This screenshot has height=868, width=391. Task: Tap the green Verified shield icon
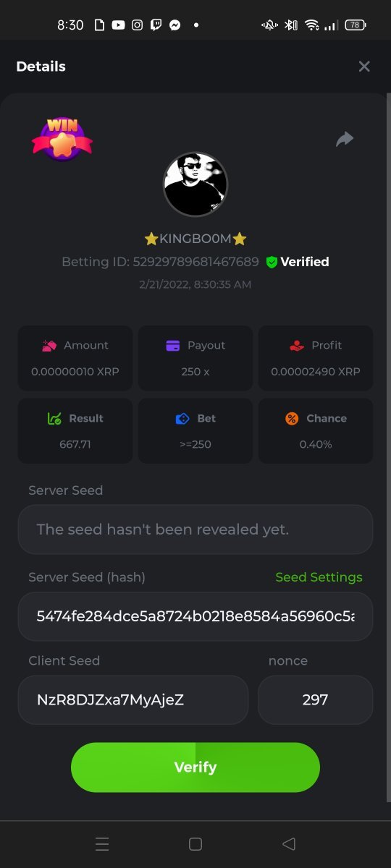tap(272, 262)
